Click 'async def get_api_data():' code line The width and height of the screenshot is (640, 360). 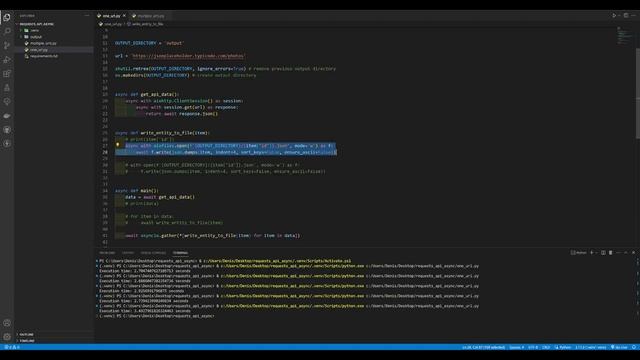(147, 94)
